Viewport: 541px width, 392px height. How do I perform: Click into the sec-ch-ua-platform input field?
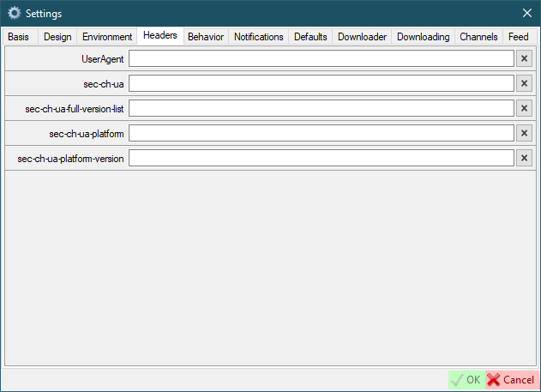pyautogui.click(x=322, y=133)
